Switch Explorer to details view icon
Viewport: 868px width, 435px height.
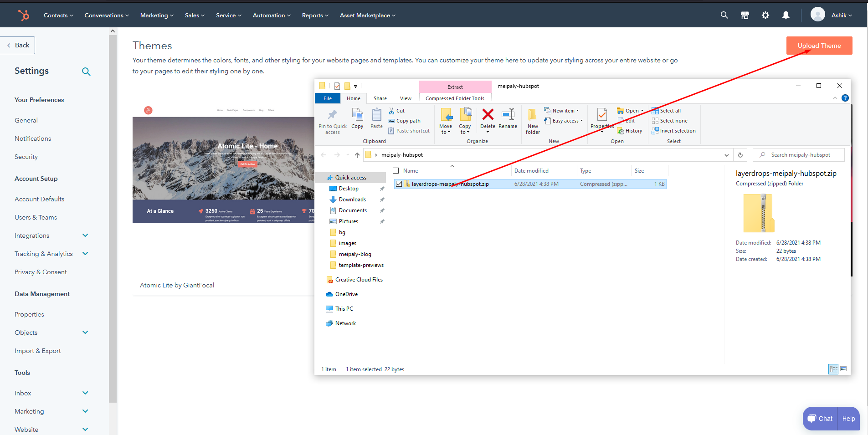(833, 369)
